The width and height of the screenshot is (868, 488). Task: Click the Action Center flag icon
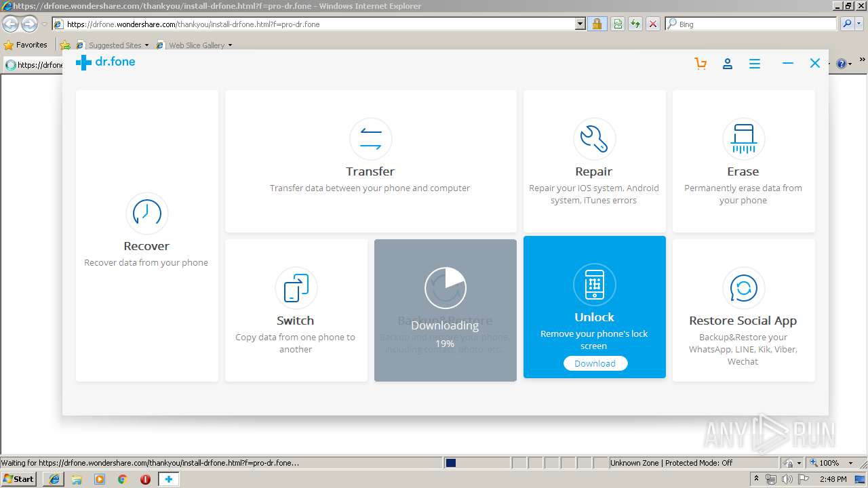804,479
